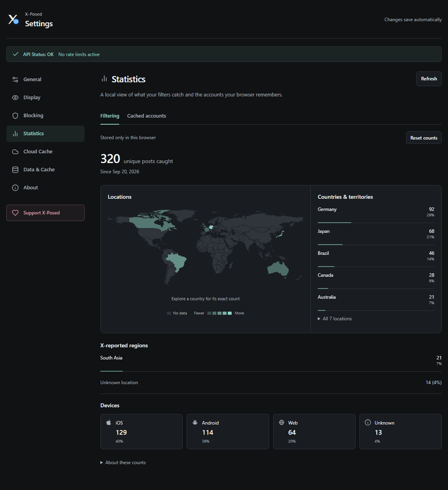Click the globe icon on Web card
The image size is (448, 490).
coord(281,423)
